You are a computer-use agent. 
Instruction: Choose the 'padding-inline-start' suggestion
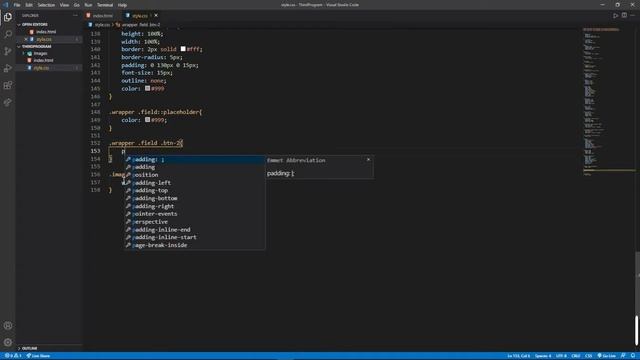pos(195,238)
